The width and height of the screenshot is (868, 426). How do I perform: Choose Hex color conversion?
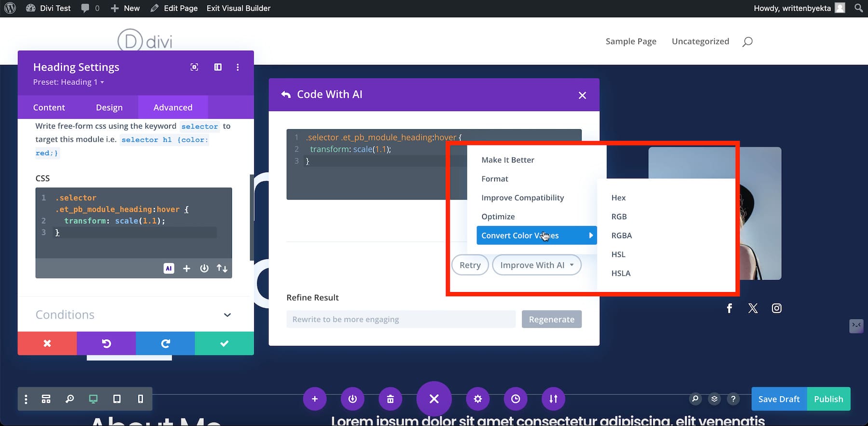[619, 198]
